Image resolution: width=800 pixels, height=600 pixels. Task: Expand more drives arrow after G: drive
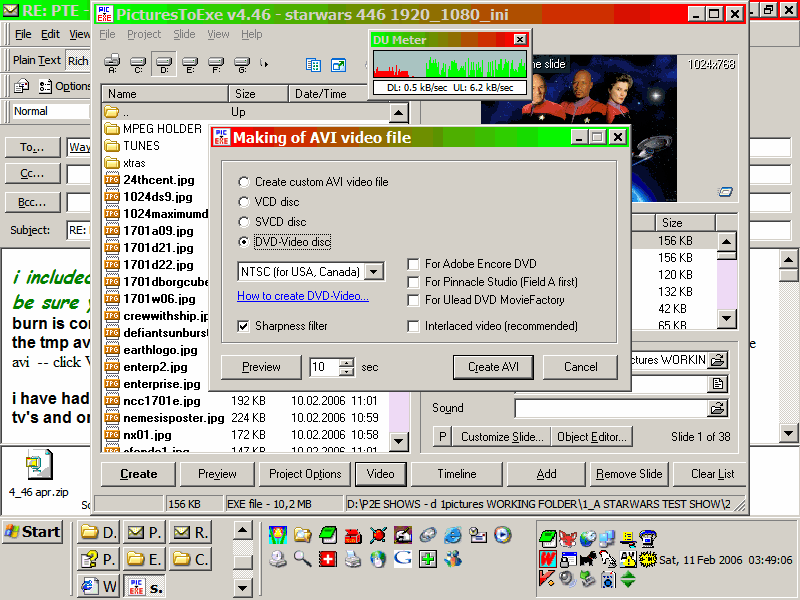pos(265,65)
